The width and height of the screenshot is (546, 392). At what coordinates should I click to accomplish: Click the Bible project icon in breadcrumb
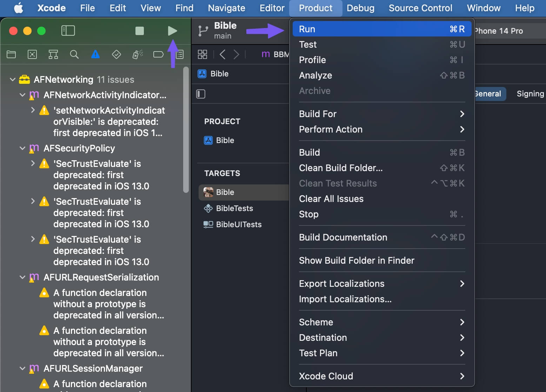202,74
